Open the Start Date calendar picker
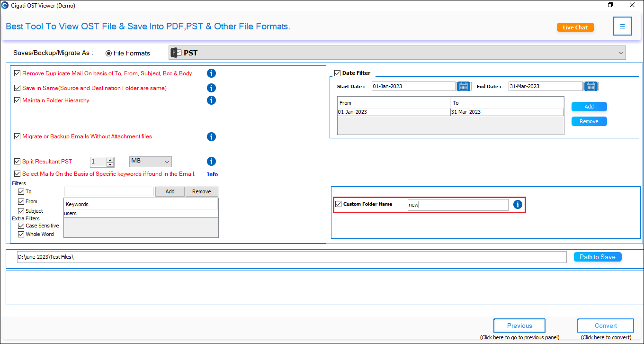This screenshot has width=644, height=344. coord(463,86)
